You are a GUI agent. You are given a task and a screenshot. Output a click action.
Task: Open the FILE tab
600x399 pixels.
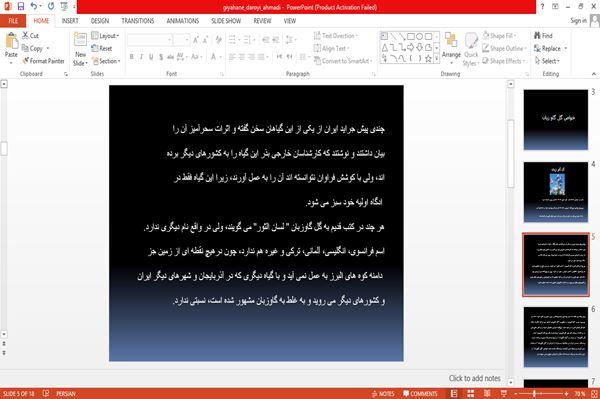(x=13, y=21)
